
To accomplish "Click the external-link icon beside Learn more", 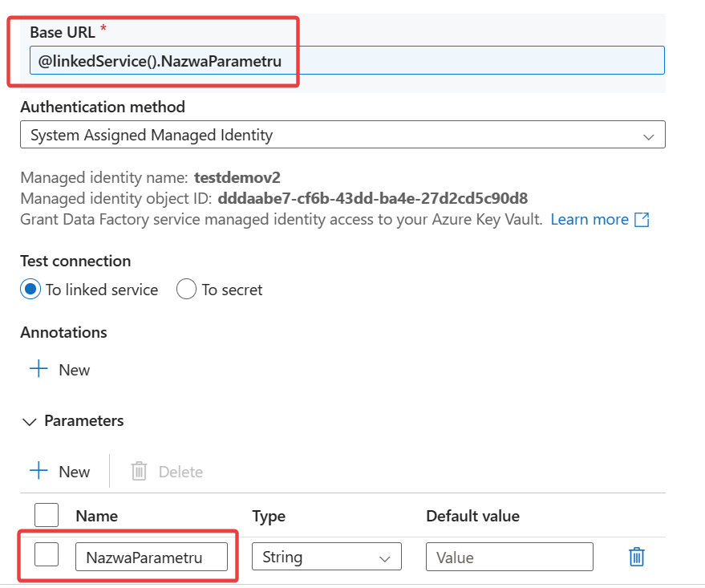I will pos(642,220).
